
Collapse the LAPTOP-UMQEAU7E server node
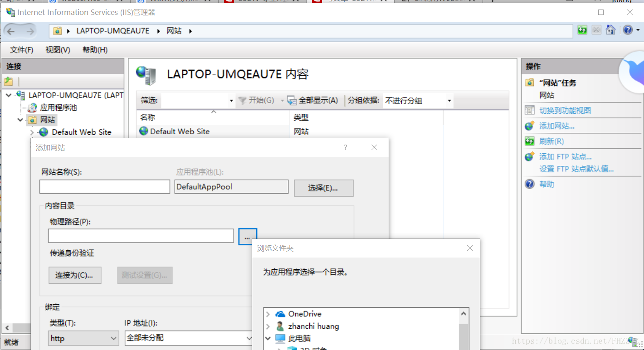tap(9, 95)
